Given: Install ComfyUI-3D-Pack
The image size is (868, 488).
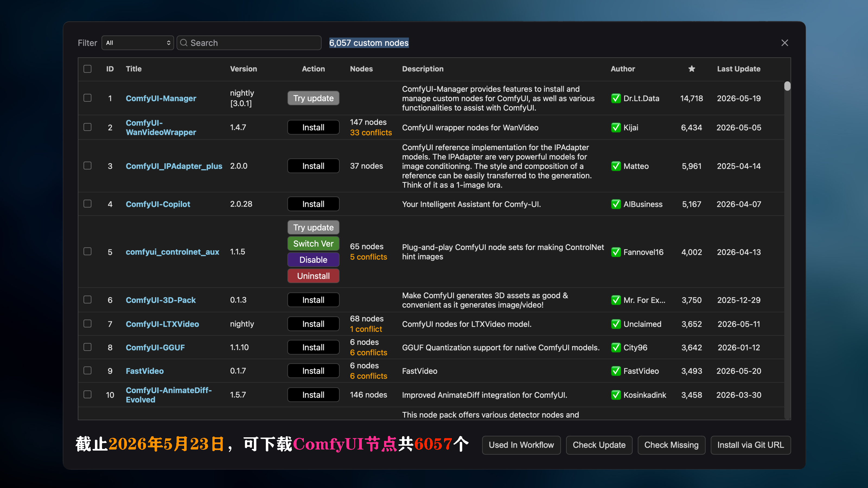Looking at the screenshot, I should pos(313,300).
